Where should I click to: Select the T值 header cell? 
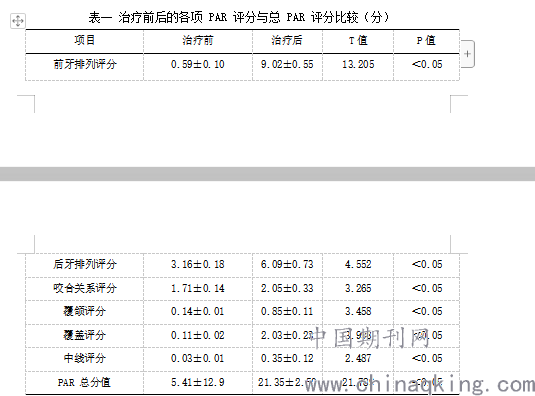pos(358,41)
